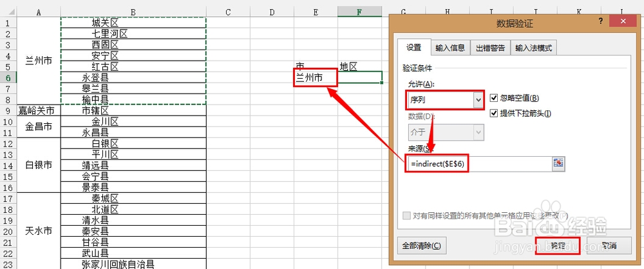Image resolution: width=644 pixels, height=269 pixels.
Task: Click the 秦安县 cell
Action: (x=133, y=231)
